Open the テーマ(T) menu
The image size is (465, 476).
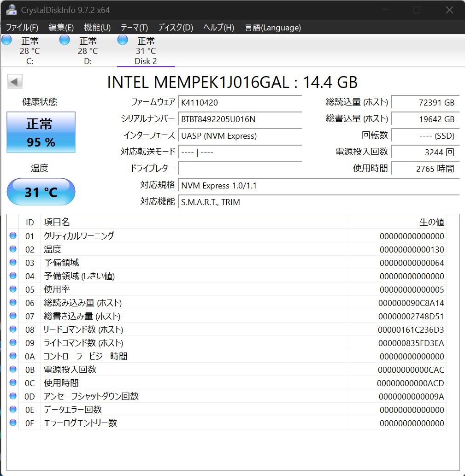[x=134, y=28]
